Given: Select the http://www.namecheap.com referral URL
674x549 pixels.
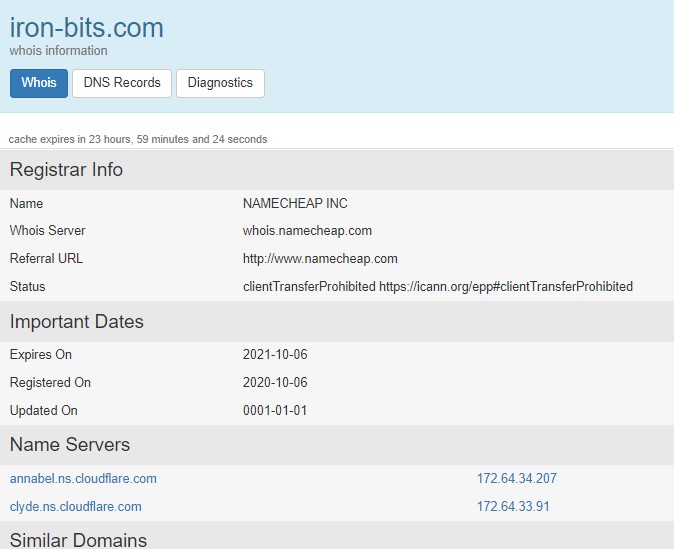Looking at the screenshot, I should coord(320,259).
